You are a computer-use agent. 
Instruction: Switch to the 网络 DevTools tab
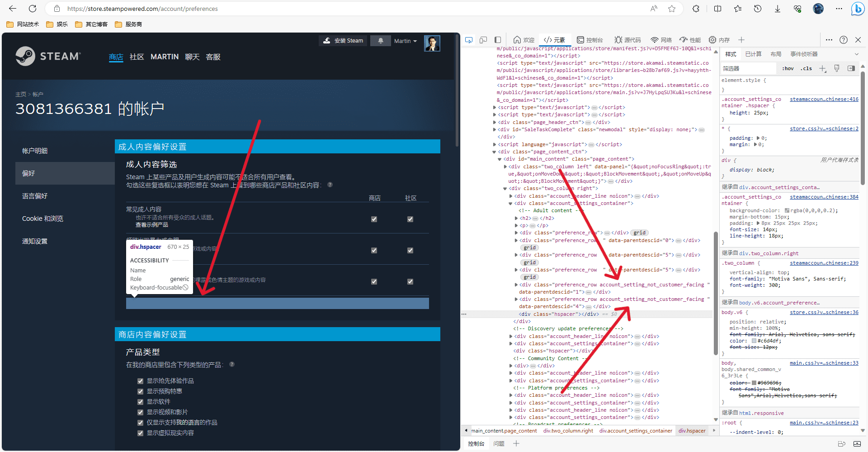661,40
